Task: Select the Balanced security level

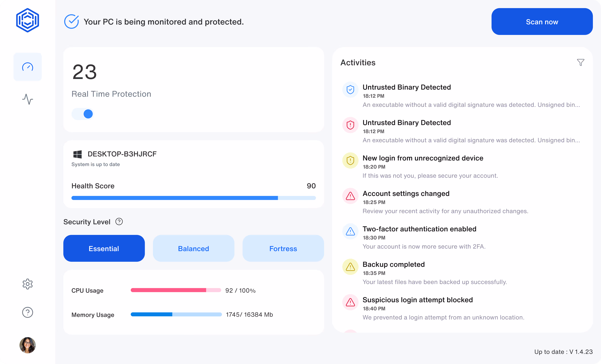Action: 193,249
